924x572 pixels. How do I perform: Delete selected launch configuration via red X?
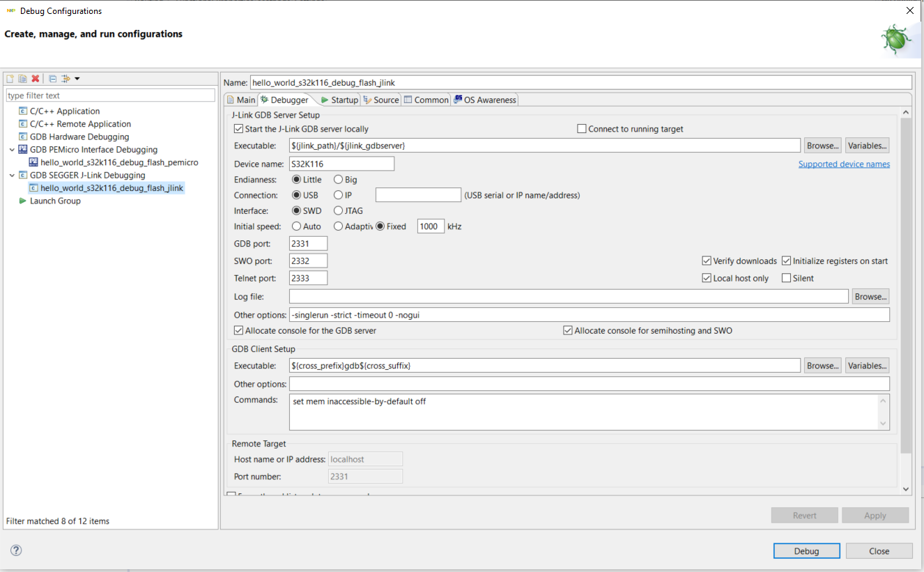point(35,79)
